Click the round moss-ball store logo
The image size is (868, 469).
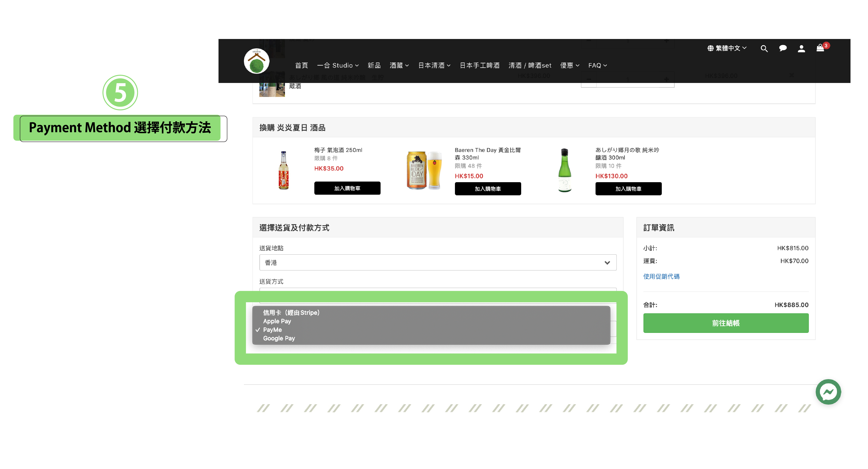click(256, 61)
